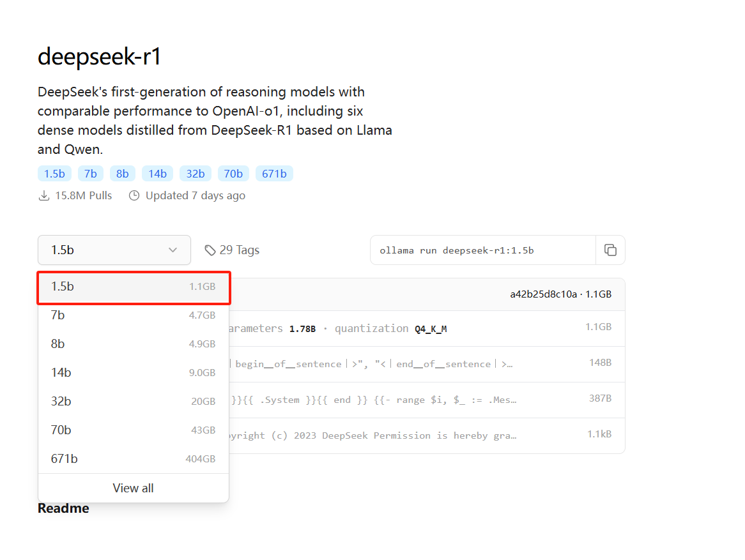Click the 8b blue tag badge
This screenshot has height=560, width=745.
pos(123,174)
